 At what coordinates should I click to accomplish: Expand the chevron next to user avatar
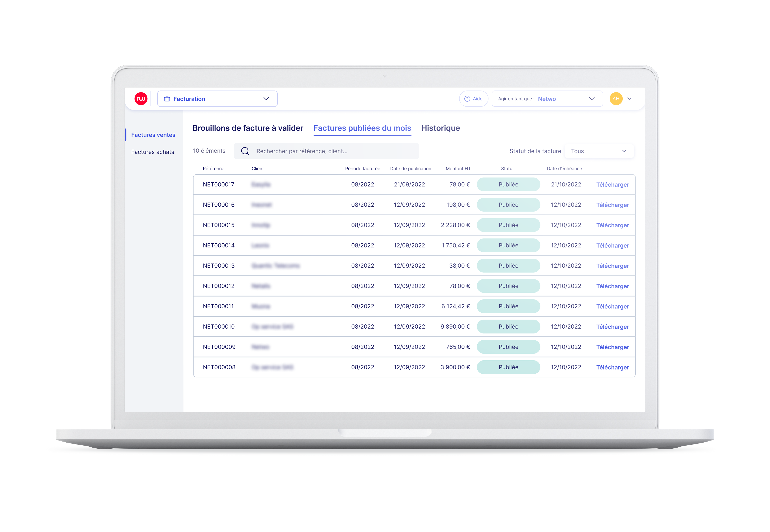coord(629,99)
